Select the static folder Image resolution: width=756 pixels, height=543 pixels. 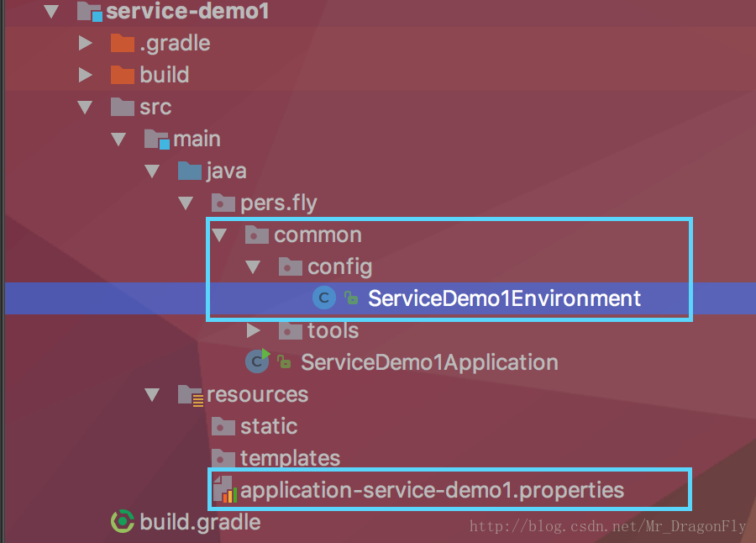tap(269, 426)
